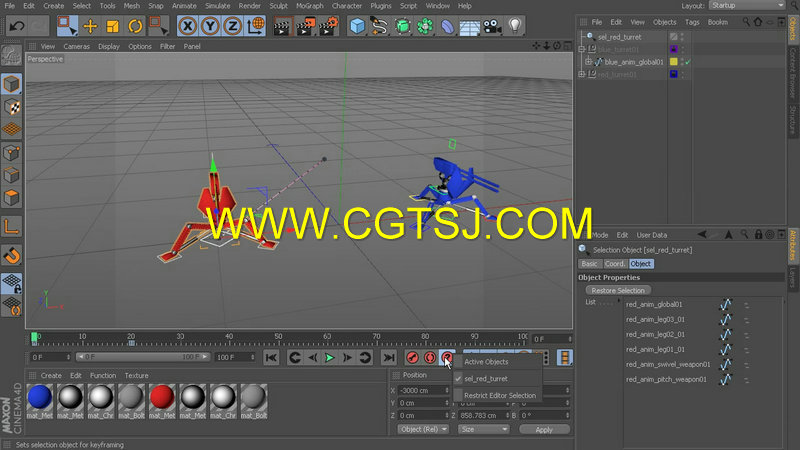Add a Cube primitive object
Screen dimensions: 800x450
[x=357, y=26]
